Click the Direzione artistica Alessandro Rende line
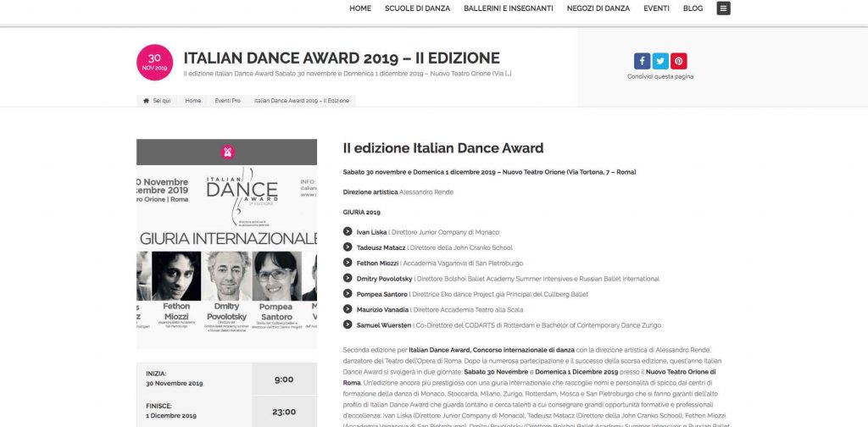Screen dimensions: 868x427 click(398, 192)
